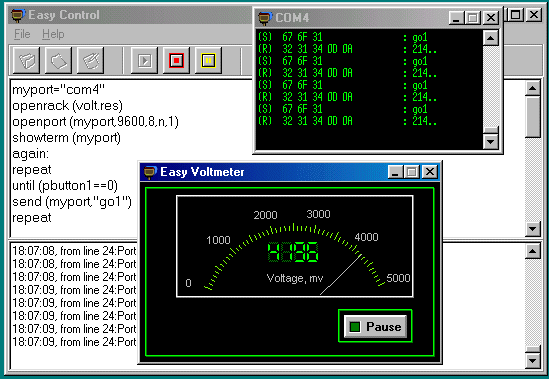Close the COM4 terminal window

pyautogui.click(x=491, y=18)
